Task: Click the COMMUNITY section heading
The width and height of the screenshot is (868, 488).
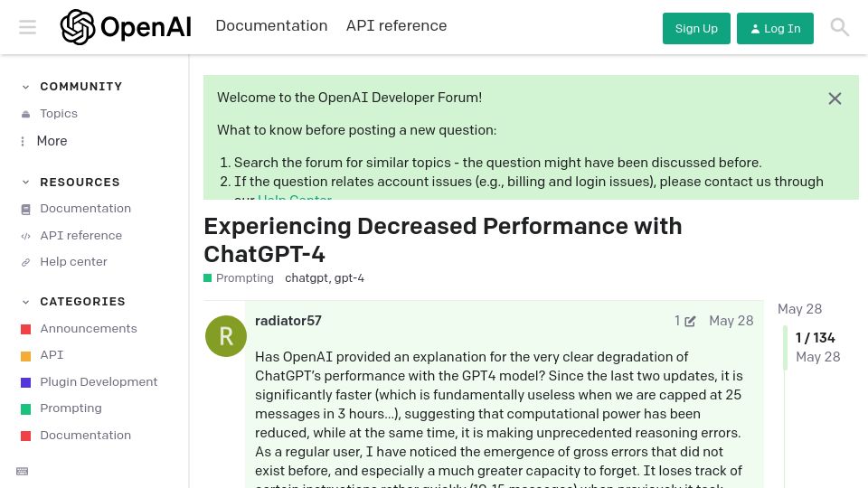Action: pos(80,87)
